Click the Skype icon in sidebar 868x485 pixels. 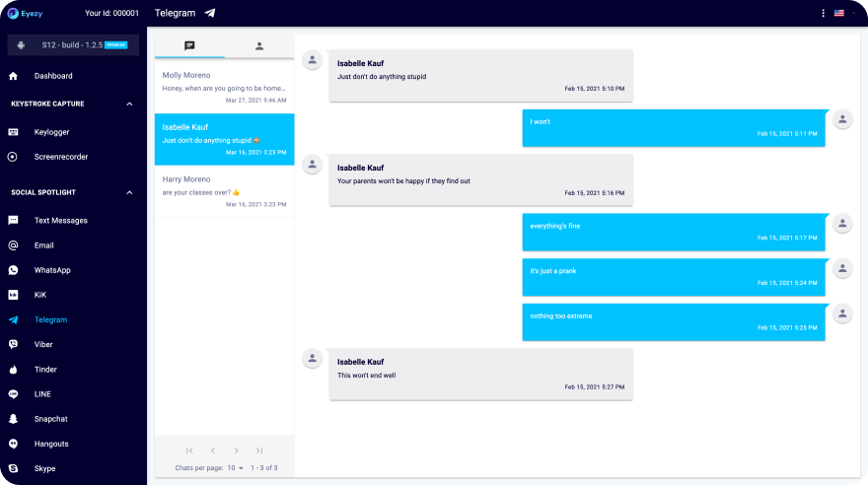(x=13, y=468)
